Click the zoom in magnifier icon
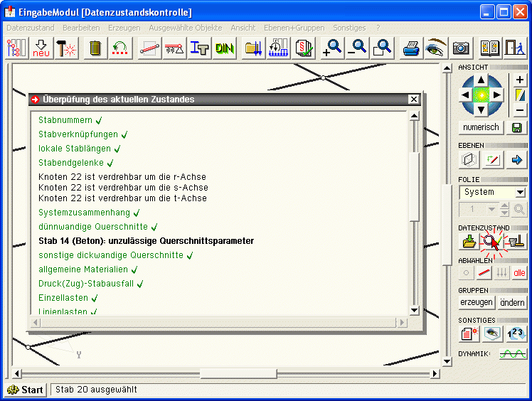The image size is (532, 401). coord(331,48)
